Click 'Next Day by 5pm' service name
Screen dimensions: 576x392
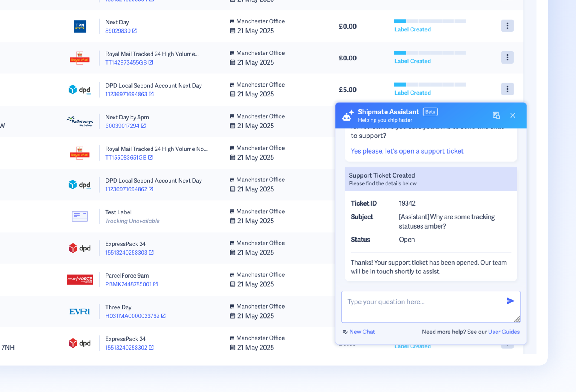[x=127, y=117]
